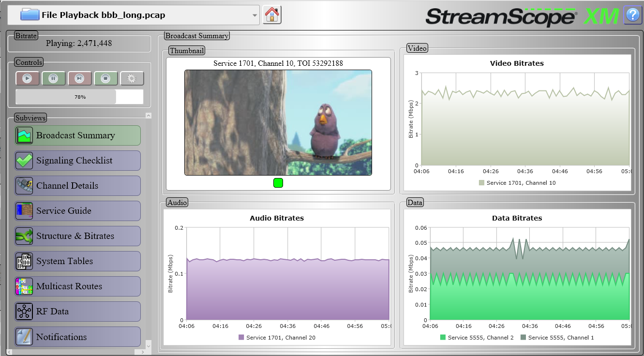Click the Audio Bitrates purple chart area

[x=288, y=290]
